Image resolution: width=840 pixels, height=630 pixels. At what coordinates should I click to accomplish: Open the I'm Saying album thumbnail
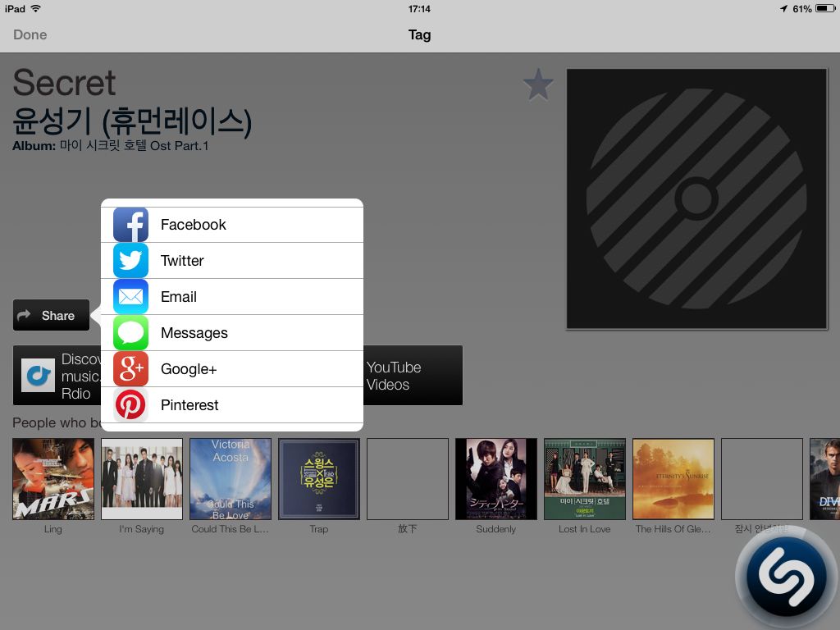point(142,479)
